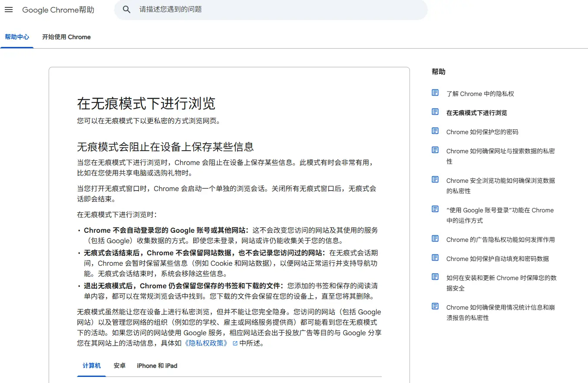Click the 帮助 sidebar heading

tap(439, 72)
